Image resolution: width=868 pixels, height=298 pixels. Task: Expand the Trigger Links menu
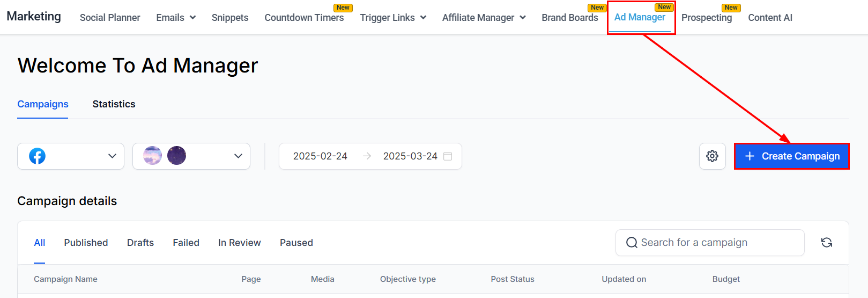click(393, 18)
